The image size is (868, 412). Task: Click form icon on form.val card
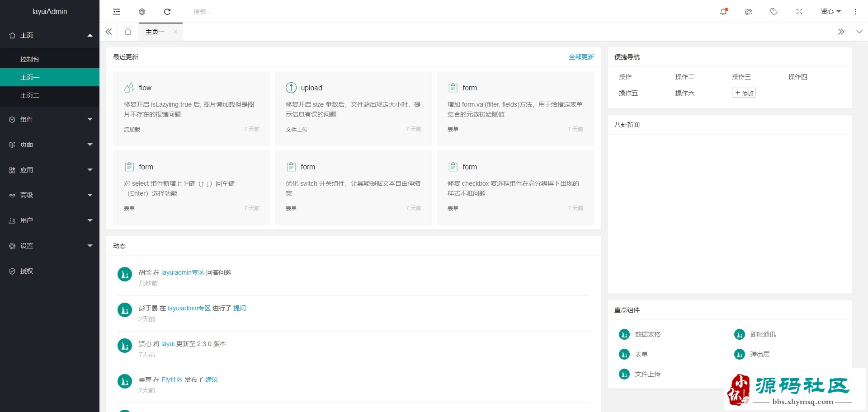pos(453,88)
